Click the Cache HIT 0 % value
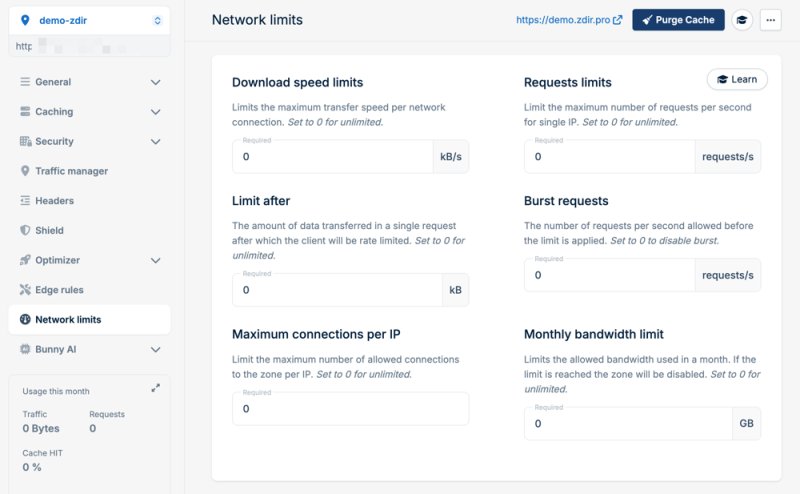 point(32,467)
